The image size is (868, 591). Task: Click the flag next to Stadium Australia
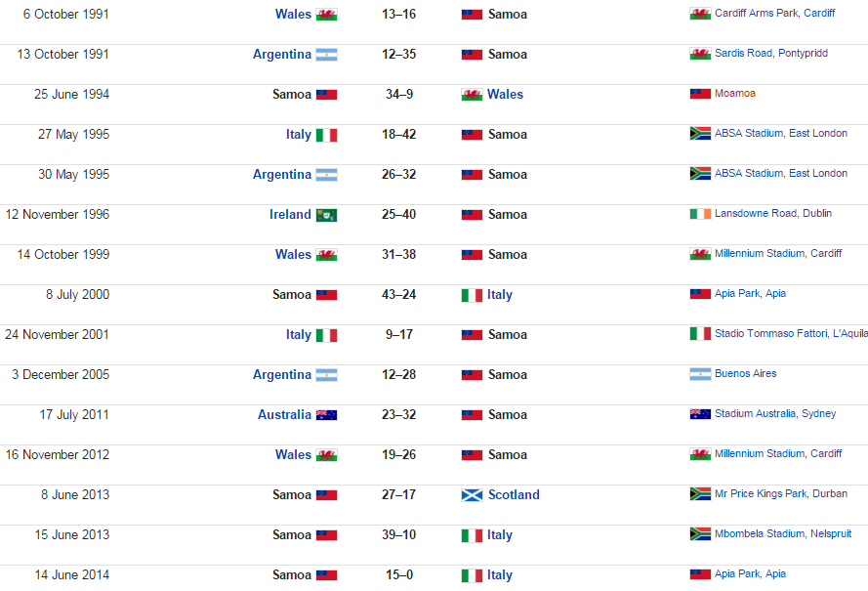(x=700, y=414)
